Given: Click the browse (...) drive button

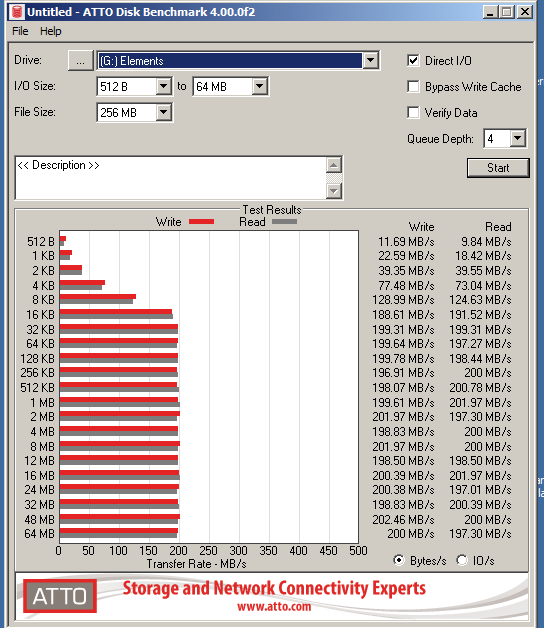Looking at the screenshot, I should pos(81,61).
